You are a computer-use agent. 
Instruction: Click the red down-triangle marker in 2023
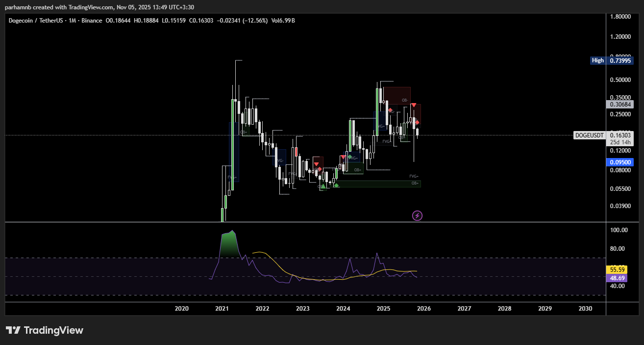316,164
